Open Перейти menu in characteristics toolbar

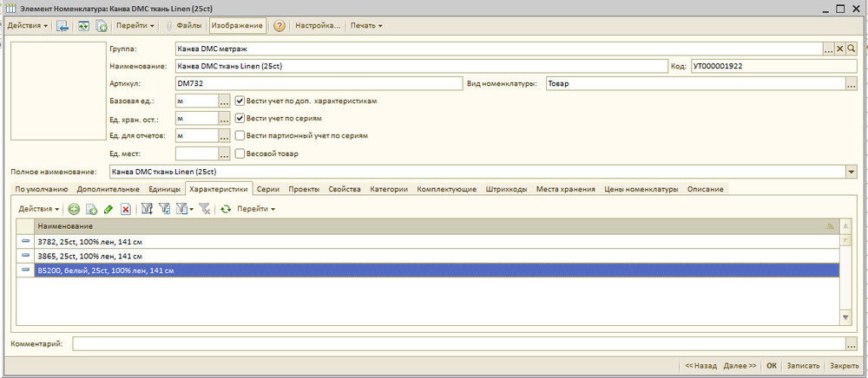coord(256,209)
